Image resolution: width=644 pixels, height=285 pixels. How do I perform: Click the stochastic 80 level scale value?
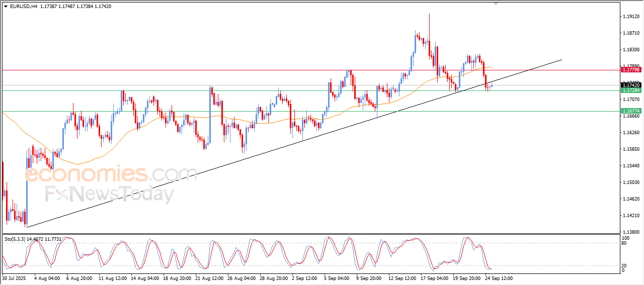(x=624, y=243)
